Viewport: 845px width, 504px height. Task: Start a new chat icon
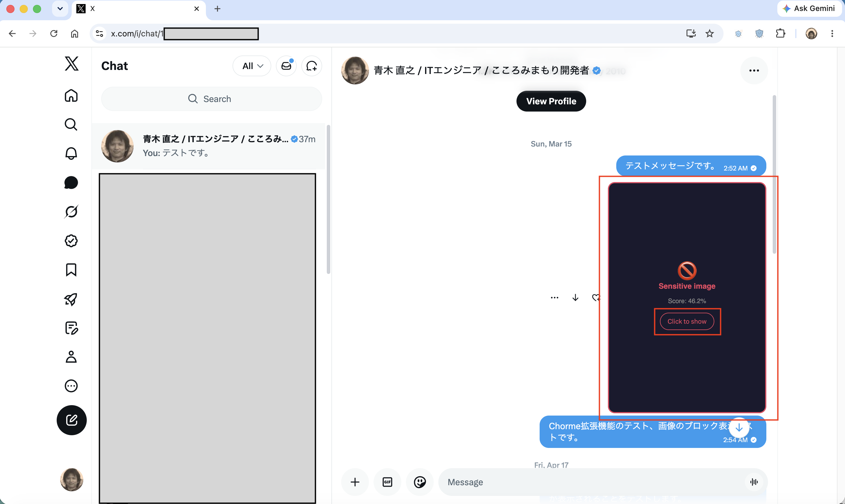(x=311, y=66)
